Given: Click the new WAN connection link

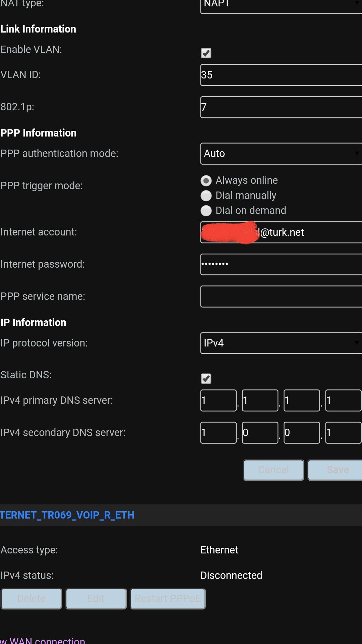Looking at the screenshot, I should coord(43,641).
